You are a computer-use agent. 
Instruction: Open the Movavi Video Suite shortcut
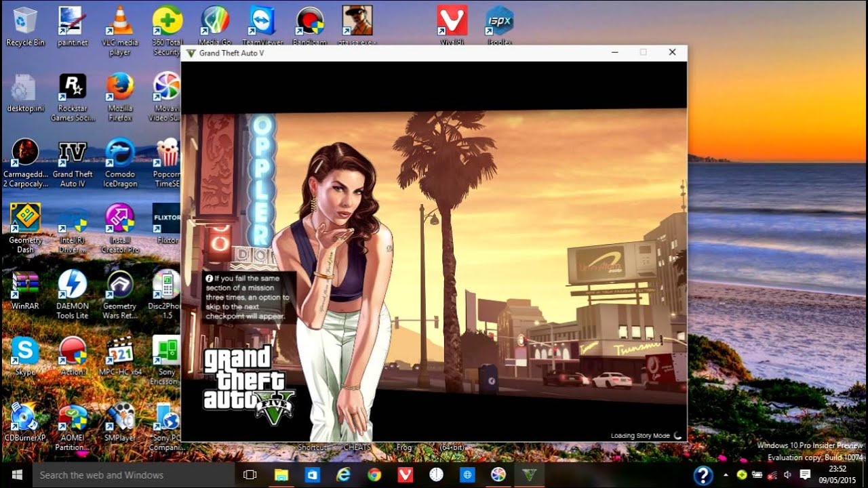167,98
